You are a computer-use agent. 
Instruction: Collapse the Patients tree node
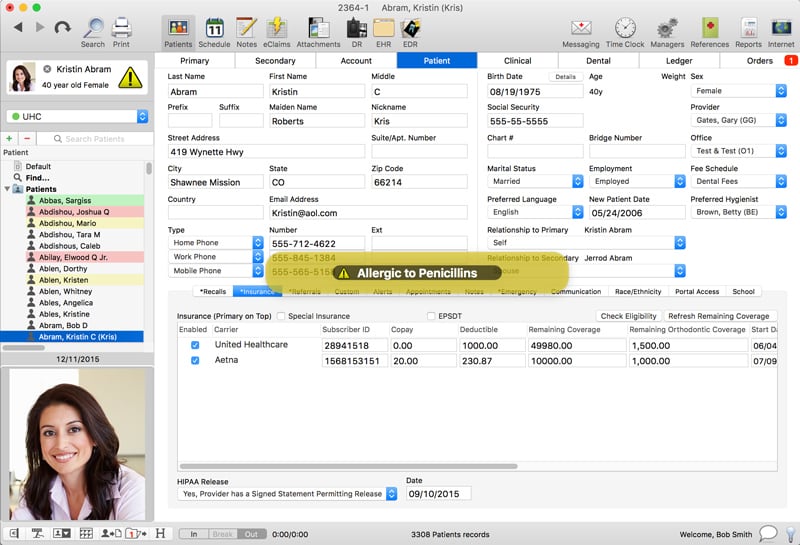(7, 189)
